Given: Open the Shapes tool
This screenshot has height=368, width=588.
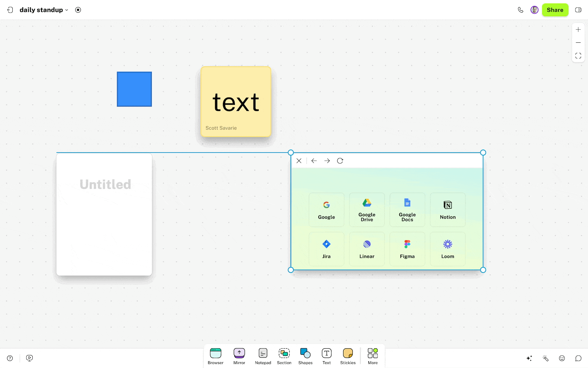Looking at the screenshot, I should click(305, 356).
